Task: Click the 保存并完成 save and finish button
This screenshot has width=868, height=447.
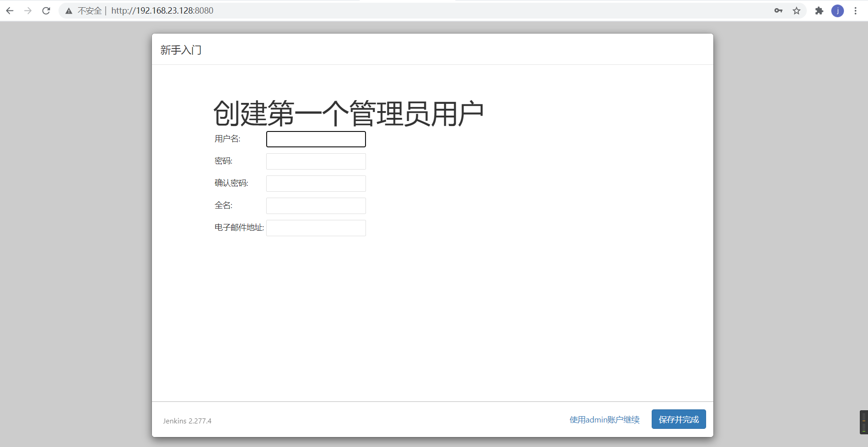Action: 679,419
